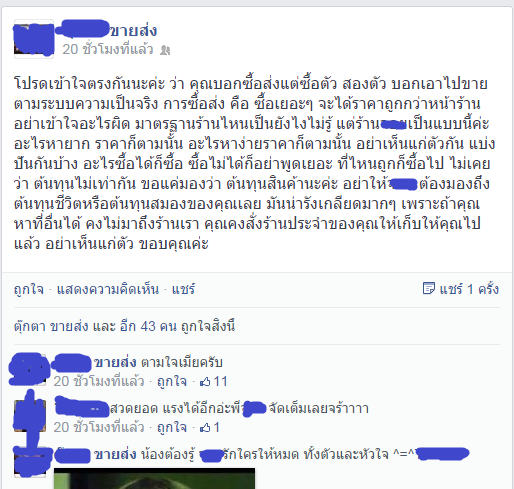514x489 pixels.
Task: Click แสดงความคิดเห็น to comment on post
Action: pos(108,289)
